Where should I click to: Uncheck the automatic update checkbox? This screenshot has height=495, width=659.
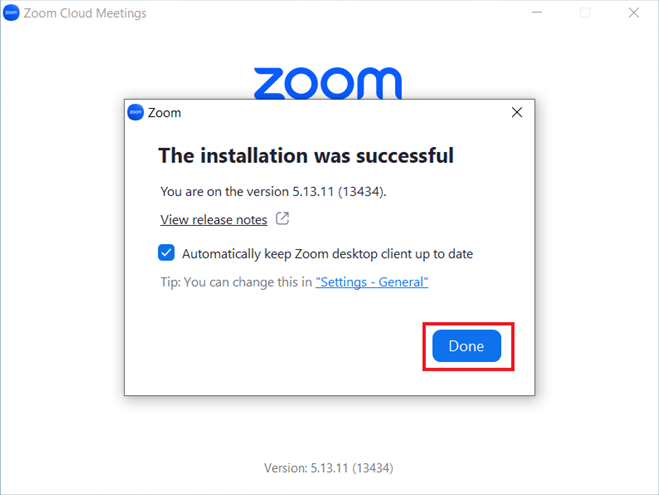[x=166, y=253]
